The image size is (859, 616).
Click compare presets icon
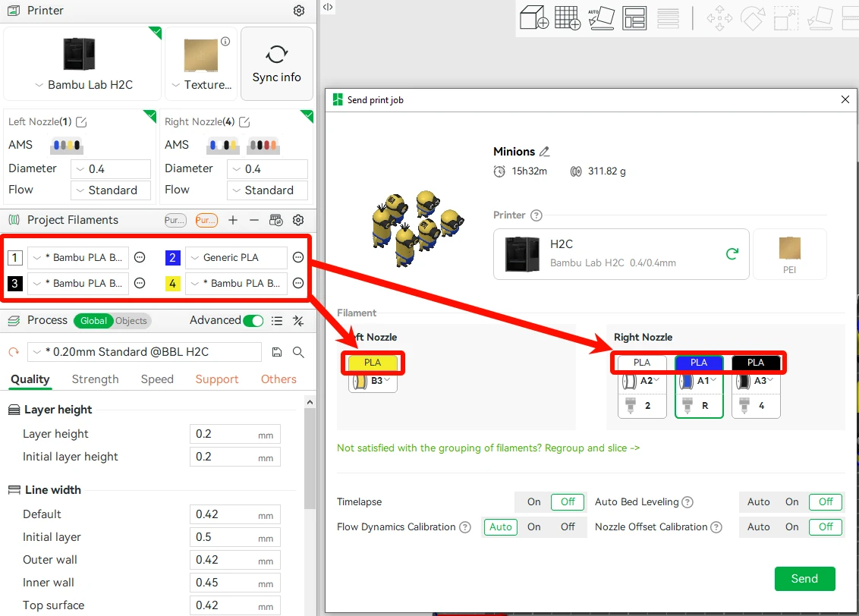coord(298,321)
